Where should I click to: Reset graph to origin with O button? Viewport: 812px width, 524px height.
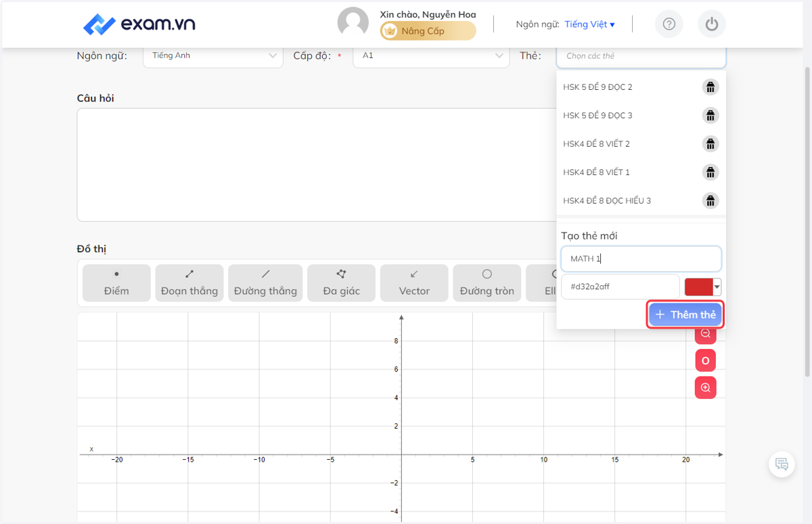click(x=706, y=360)
